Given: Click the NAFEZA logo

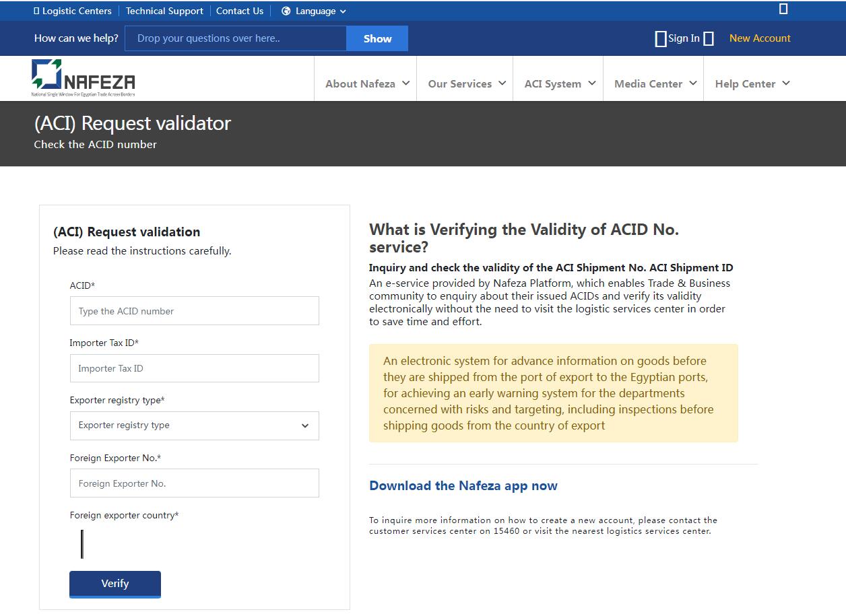Looking at the screenshot, I should click(82, 76).
